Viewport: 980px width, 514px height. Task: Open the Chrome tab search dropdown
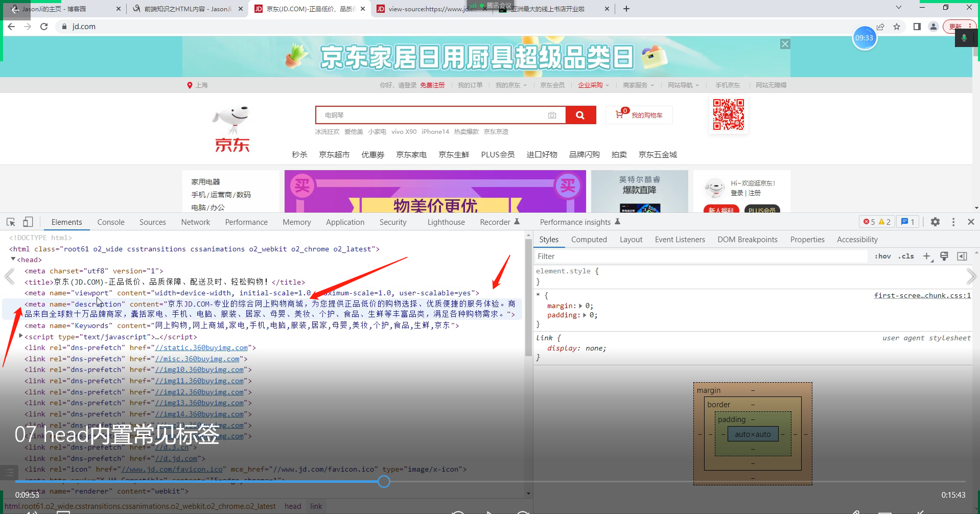(899, 8)
